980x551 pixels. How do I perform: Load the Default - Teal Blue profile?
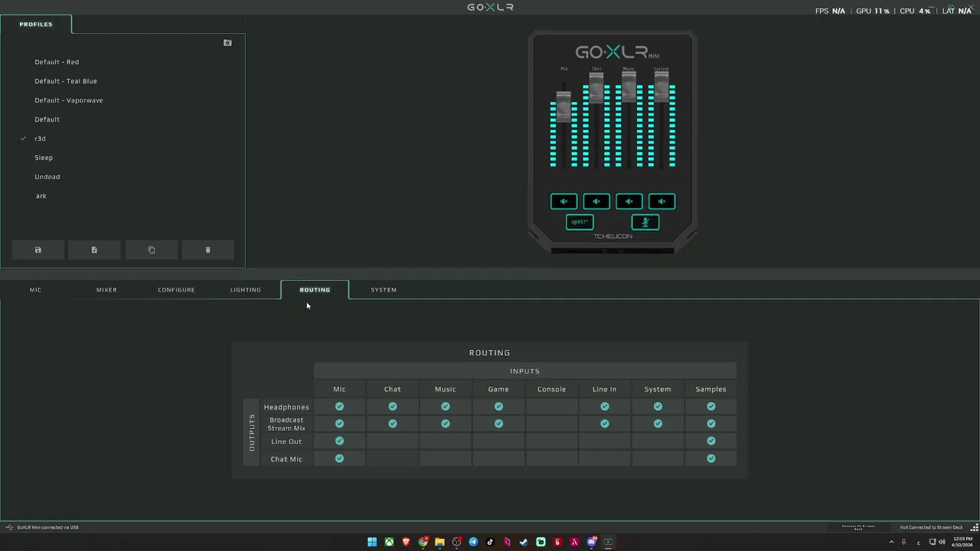coord(66,81)
